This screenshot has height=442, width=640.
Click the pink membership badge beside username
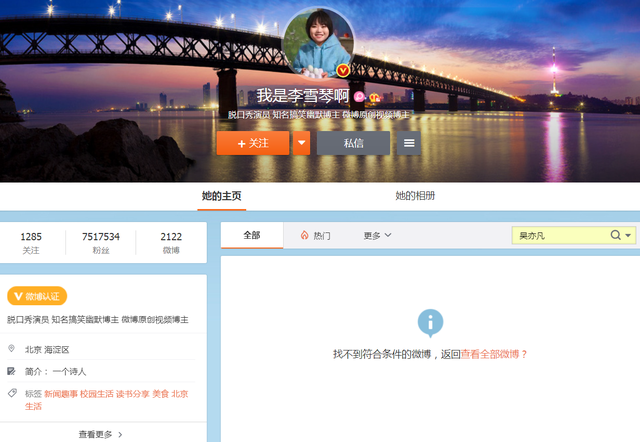tap(359, 97)
